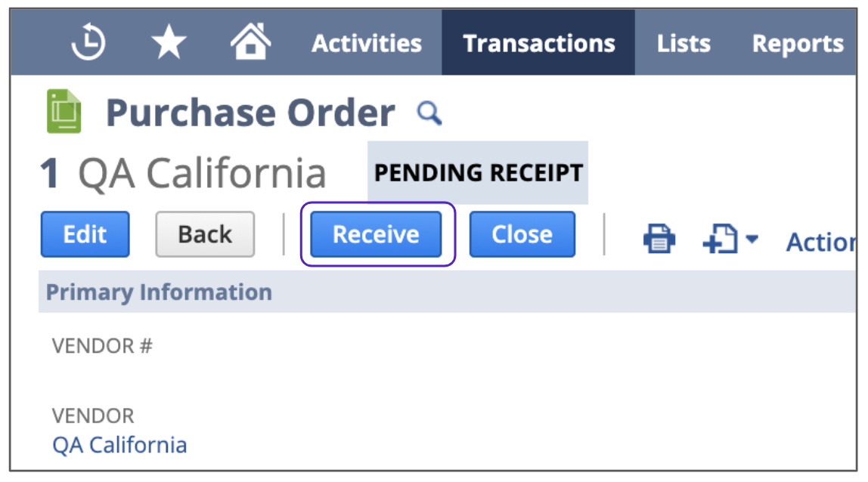The width and height of the screenshot is (868, 482).
Task: Click the PENDING RECEIPT status badge
Action: click(x=478, y=173)
